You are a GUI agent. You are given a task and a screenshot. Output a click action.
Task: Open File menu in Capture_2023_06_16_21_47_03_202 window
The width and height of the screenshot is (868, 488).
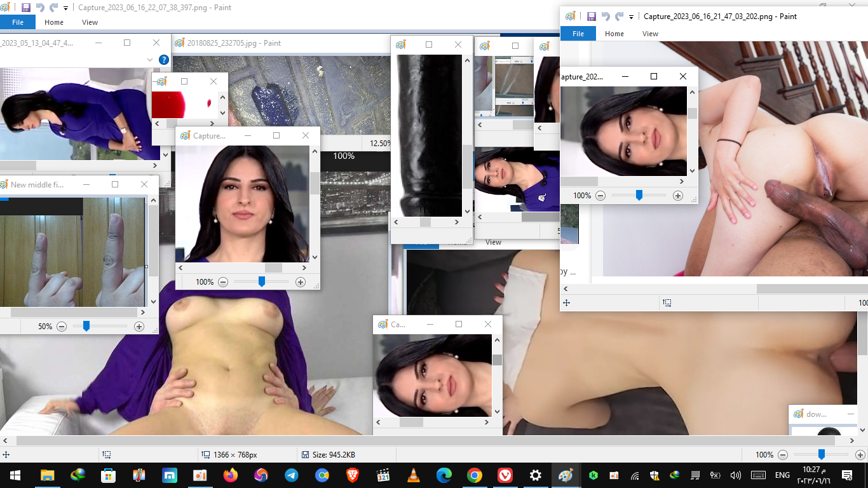click(x=578, y=34)
